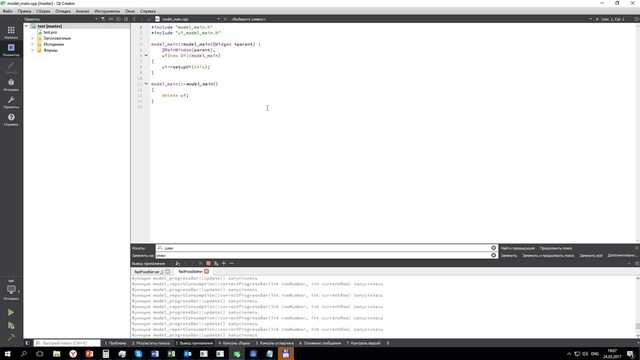Click the Дополнительно... button

tap(622, 256)
